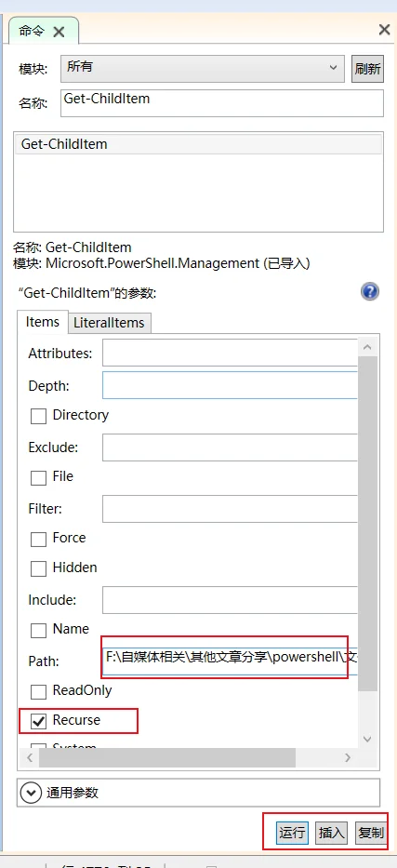Image resolution: width=397 pixels, height=868 pixels.
Task: Click the 刷新 button
Action: click(x=367, y=69)
